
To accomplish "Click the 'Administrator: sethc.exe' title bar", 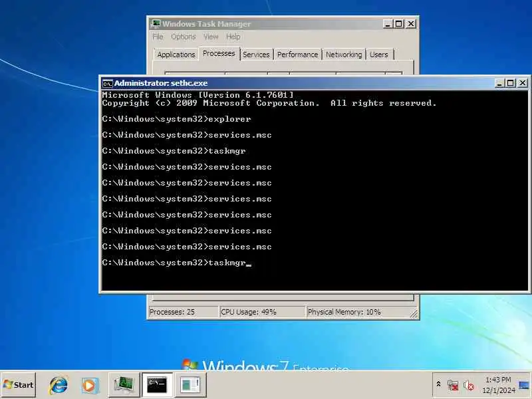I will click(299, 83).
